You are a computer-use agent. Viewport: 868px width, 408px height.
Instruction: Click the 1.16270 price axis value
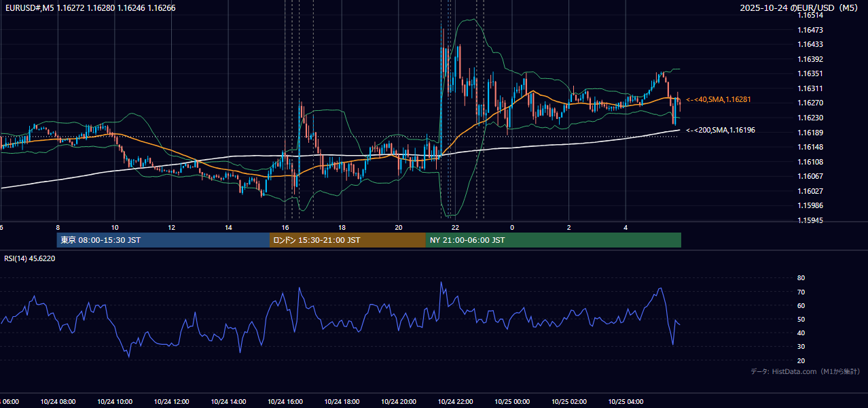tap(810, 103)
